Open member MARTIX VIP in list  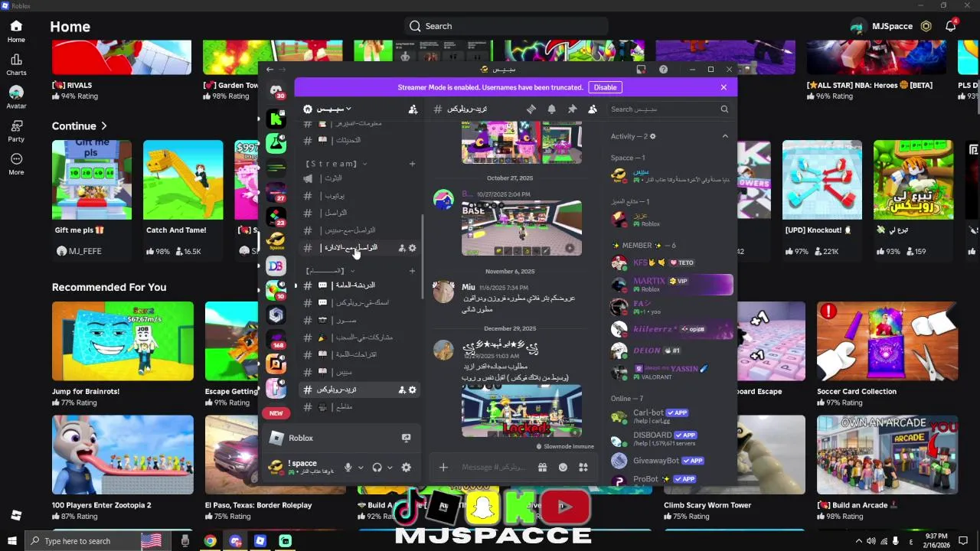click(671, 285)
